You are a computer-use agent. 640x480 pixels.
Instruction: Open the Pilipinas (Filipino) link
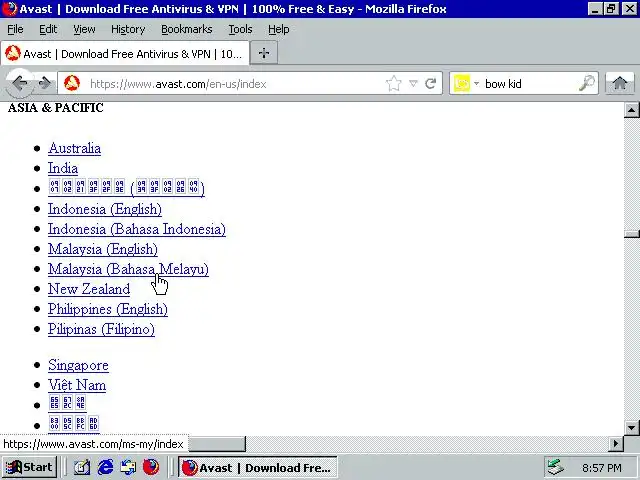[x=101, y=329]
